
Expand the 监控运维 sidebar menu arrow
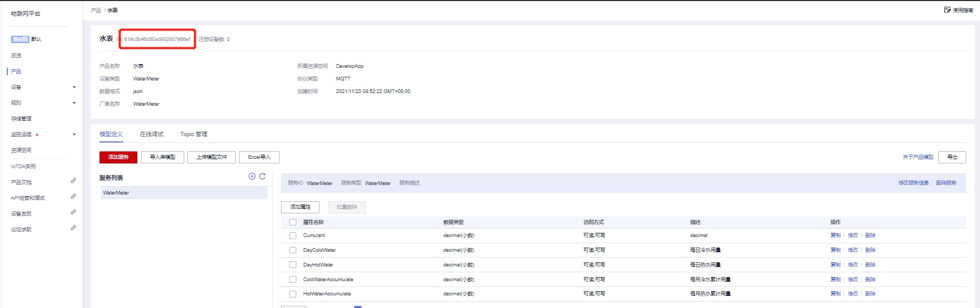pyautogui.click(x=74, y=135)
